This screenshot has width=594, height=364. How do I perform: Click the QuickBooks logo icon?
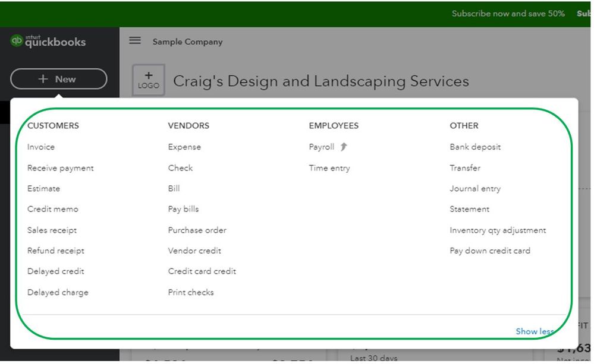[16, 40]
